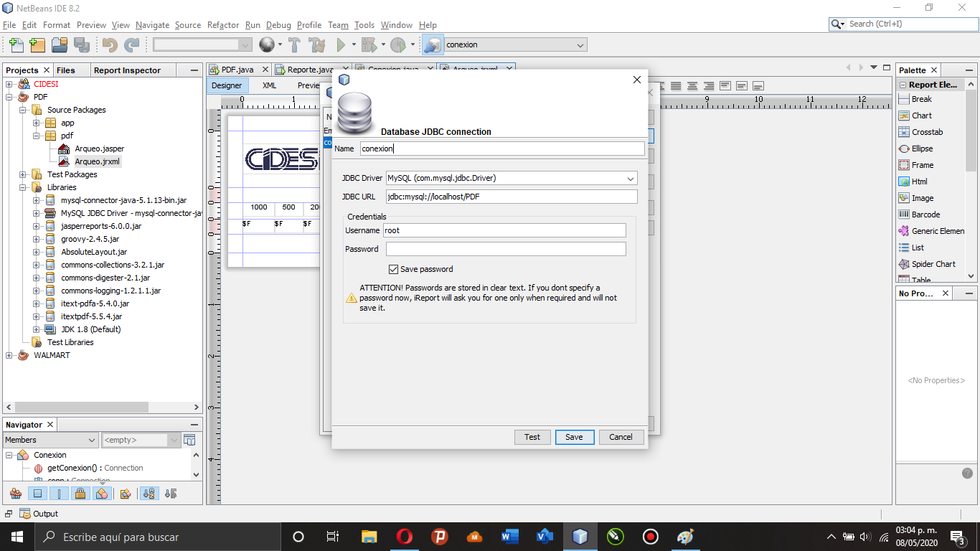Image resolution: width=980 pixels, height=551 pixels.
Task: Expand the app package node
Action: (37, 123)
